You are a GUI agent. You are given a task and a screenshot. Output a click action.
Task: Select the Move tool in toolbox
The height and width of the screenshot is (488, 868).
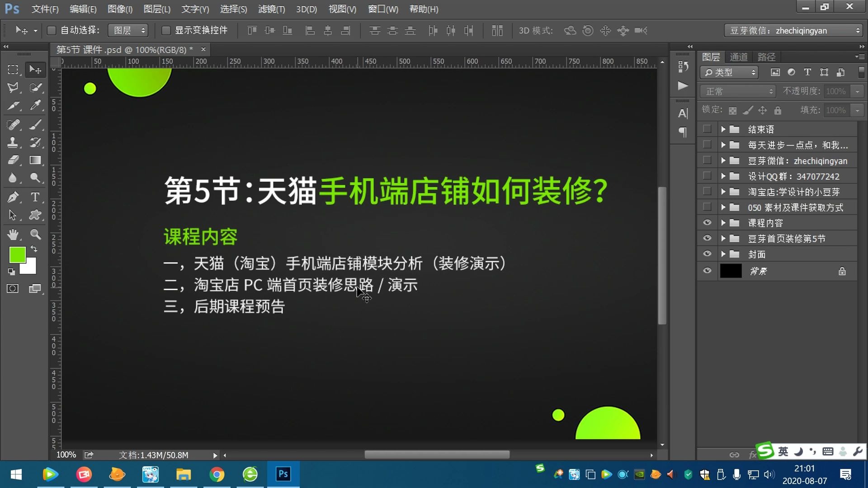[x=35, y=70]
